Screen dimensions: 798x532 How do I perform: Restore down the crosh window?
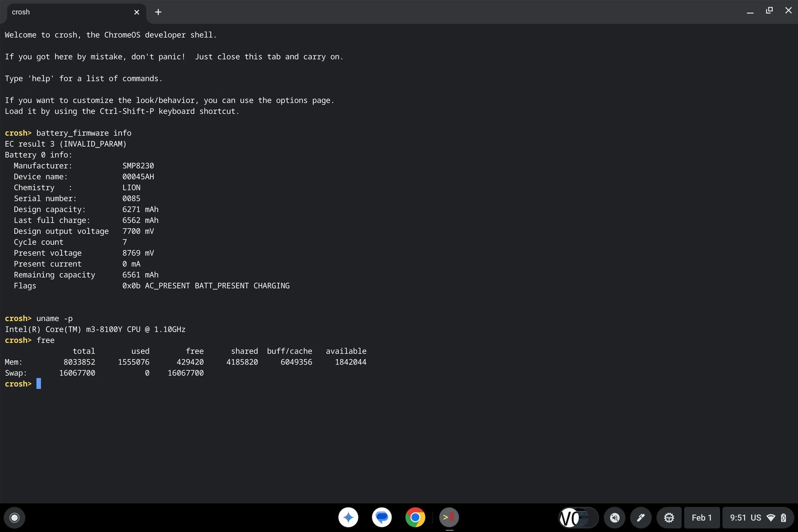pyautogui.click(x=769, y=11)
